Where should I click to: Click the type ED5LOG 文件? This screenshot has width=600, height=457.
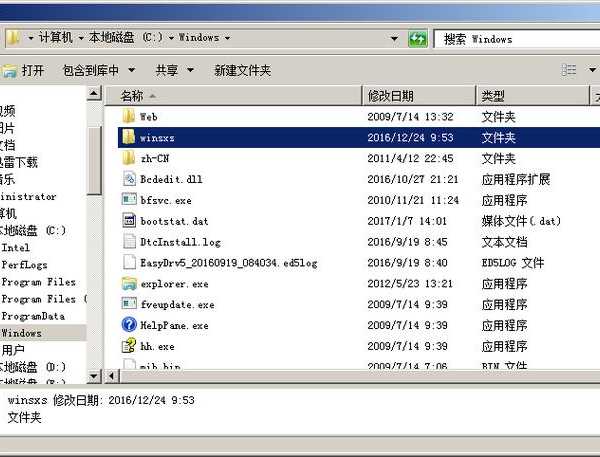[x=513, y=263]
